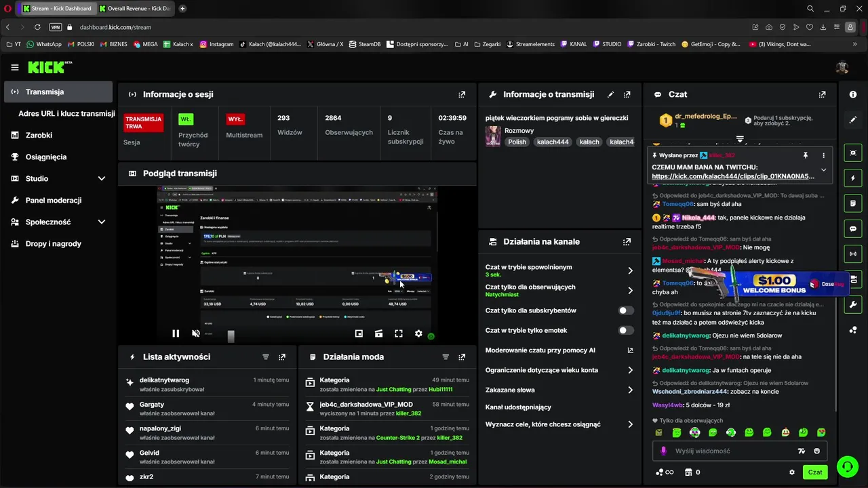Toggle the session info broadcast icon in right sidebar
This screenshot has height=488, width=868.
(x=853, y=254)
